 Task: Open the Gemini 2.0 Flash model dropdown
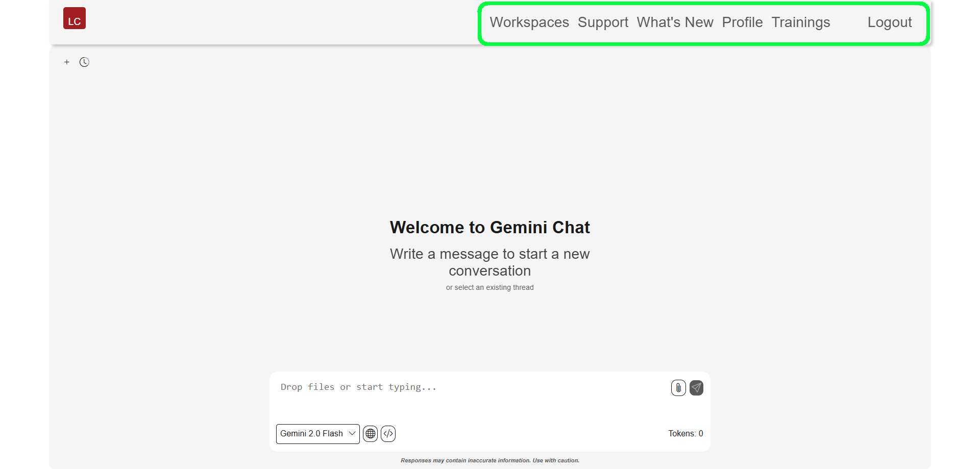coord(318,434)
